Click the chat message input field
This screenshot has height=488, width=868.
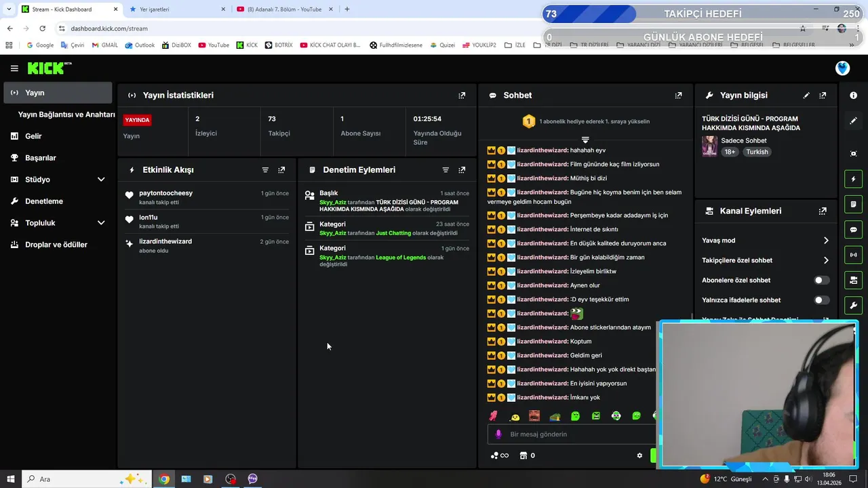click(x=572, y=434)
